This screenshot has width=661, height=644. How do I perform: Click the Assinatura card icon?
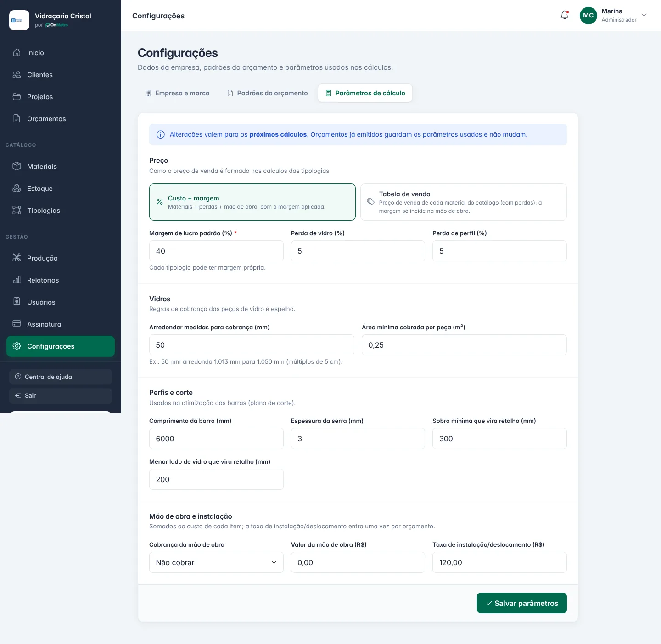(17, 324)
